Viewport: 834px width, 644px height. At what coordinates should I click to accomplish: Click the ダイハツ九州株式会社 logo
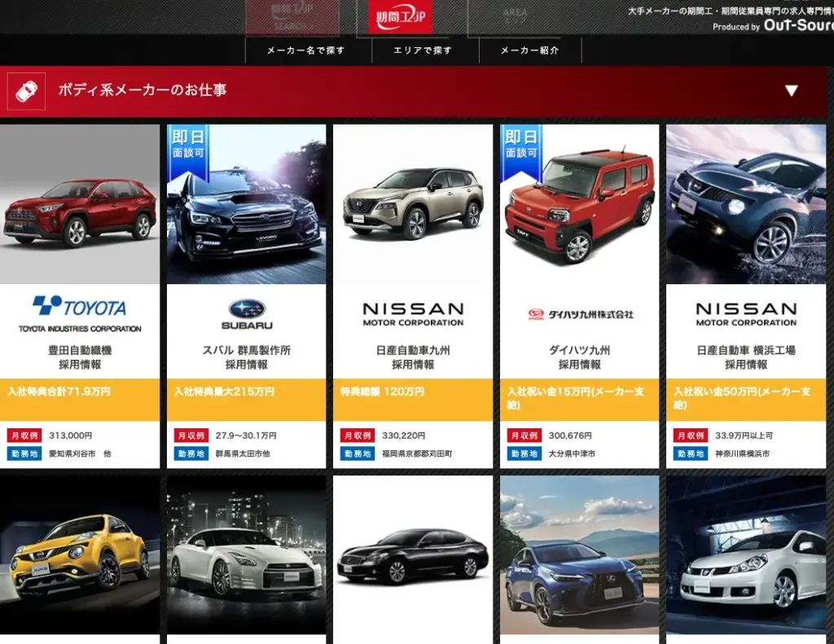[580, 314]
